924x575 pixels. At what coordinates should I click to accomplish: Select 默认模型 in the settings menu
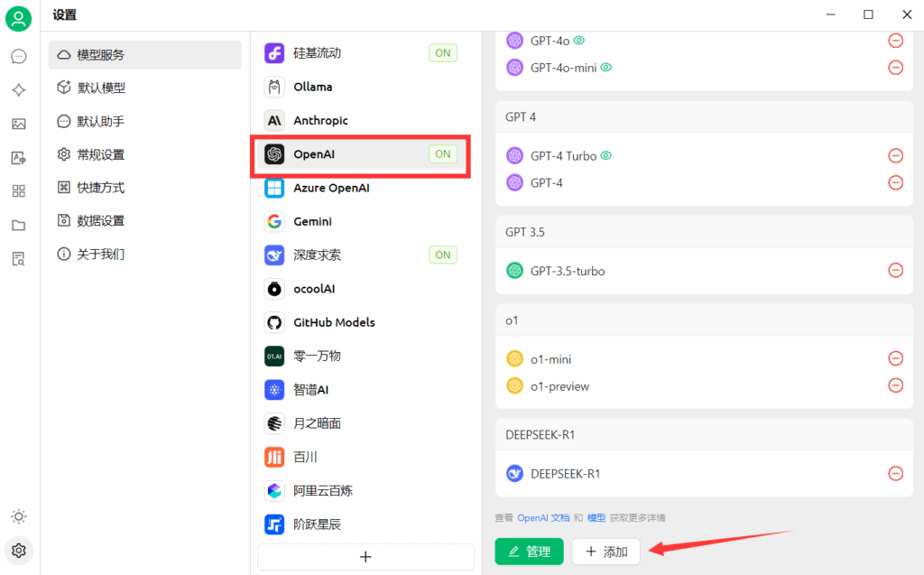(101, 88)
